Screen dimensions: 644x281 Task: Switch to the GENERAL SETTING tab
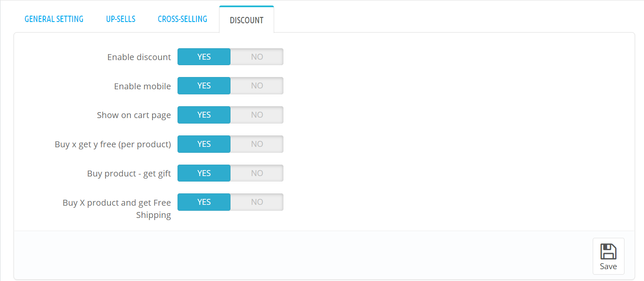click(54, 19)
